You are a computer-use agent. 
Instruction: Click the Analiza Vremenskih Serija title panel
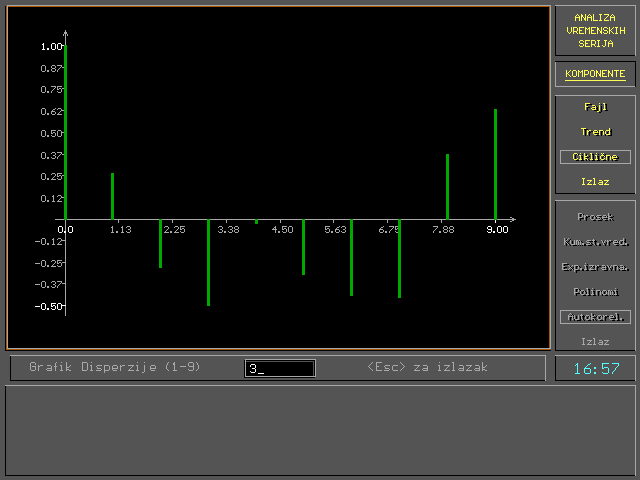click(x=595, y=31)
